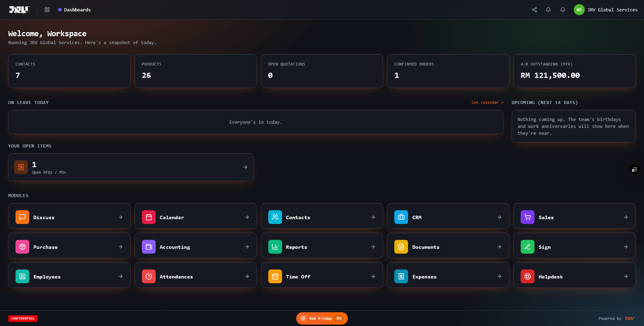Launch the Ask Friday assistant button
This screenshot has height=326, width=644.
click(322, 318)
